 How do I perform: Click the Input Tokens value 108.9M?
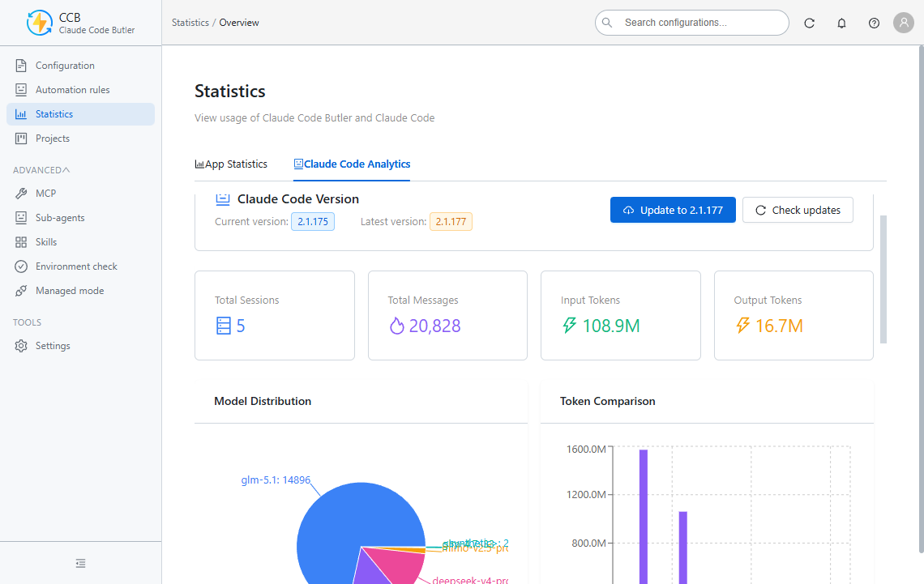click(x=611, y=326)
